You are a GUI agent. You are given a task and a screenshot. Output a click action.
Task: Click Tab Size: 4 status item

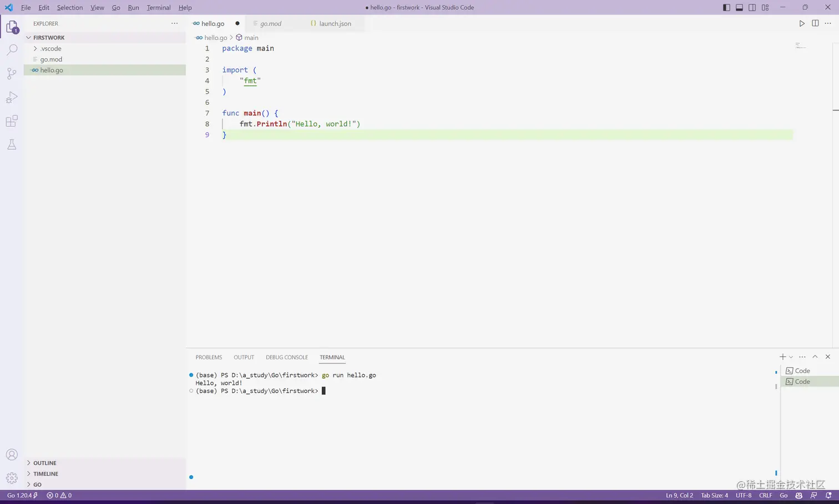(x=714, y=495)
